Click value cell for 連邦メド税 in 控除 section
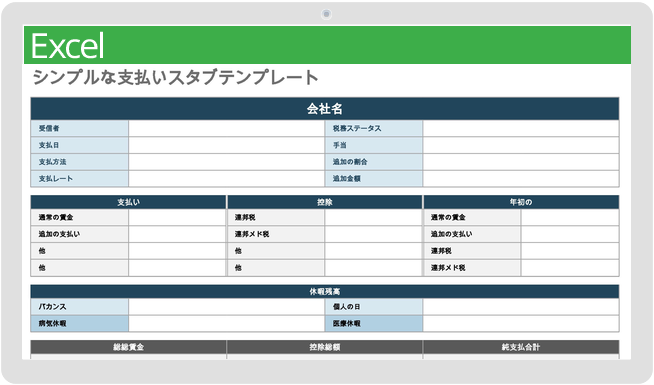Image resolution: width=654 pixels, height=385 pixels. [x=373, y=234]
